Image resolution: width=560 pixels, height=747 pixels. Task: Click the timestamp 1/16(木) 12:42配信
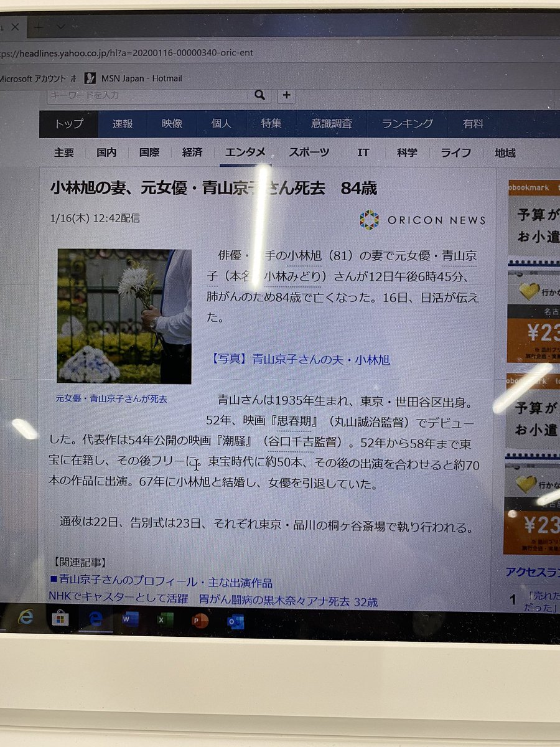tap(94, 218)
